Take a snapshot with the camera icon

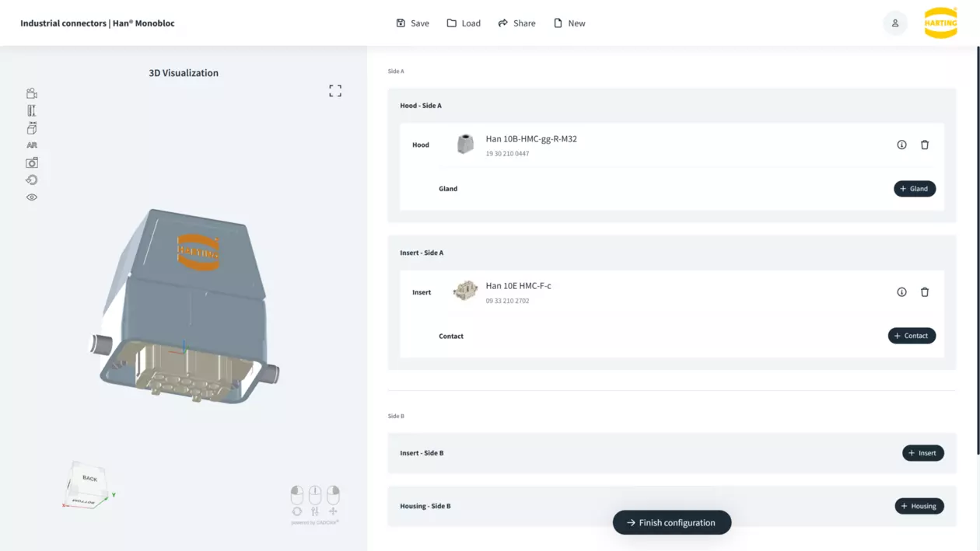click(32, 162)
